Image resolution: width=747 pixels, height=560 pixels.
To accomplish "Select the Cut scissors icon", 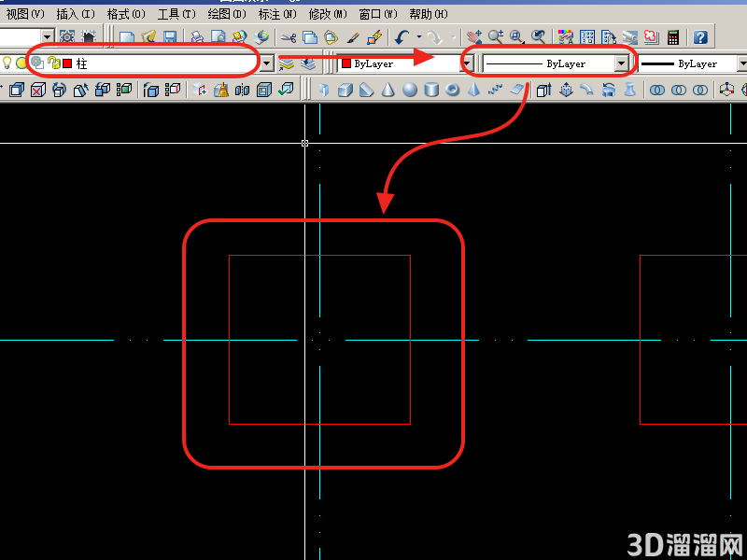I will (x=289, y=37).
